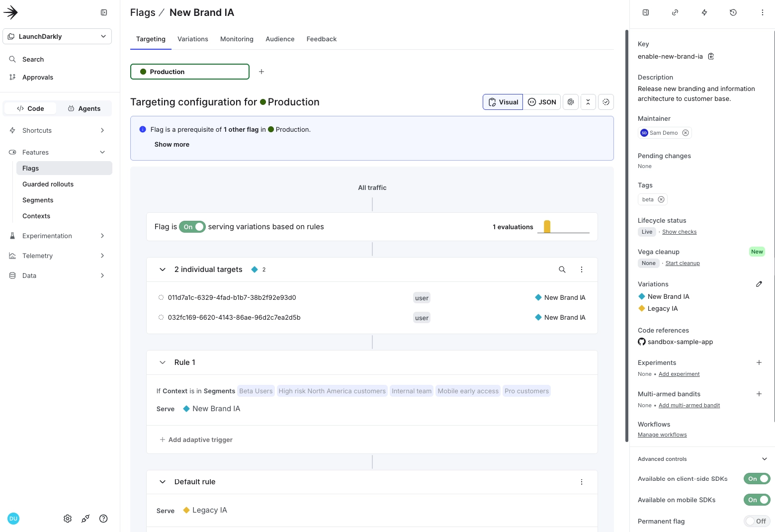This screenshot has height=532, width=775.
Task: Open the Start cleanup link
Action: tap(683, 263)
